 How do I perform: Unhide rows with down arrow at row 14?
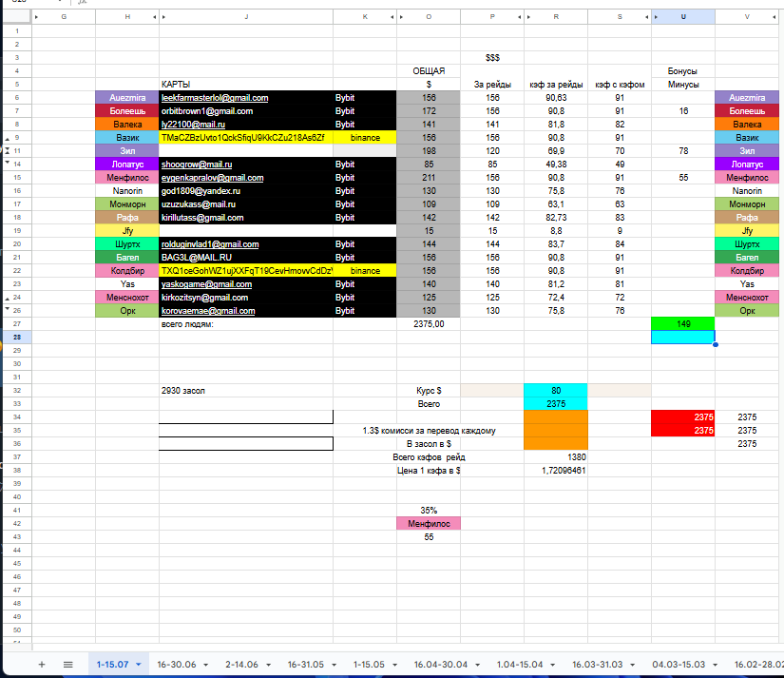(7, 162)
